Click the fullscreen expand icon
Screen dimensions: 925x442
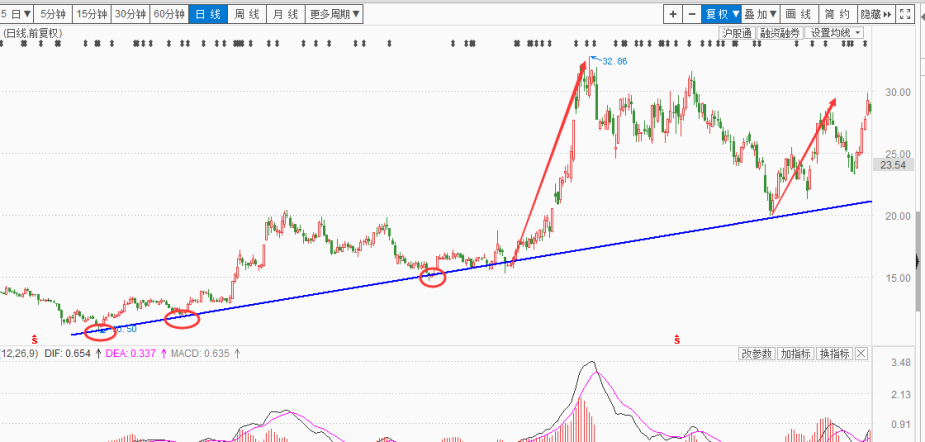tap(904, 14)
